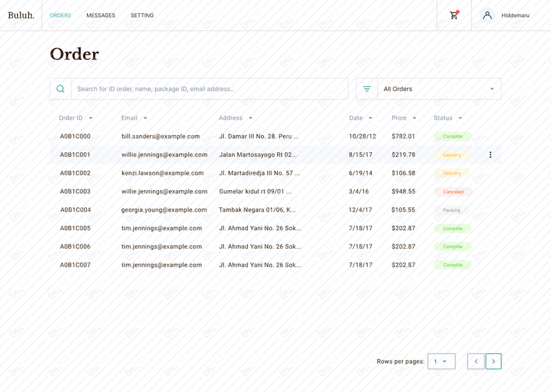Image resolution: width=551 pixels, height=392 pixels.
Task: Click address Jl. Martadiredja III No. 57
Action: (260, 173)
